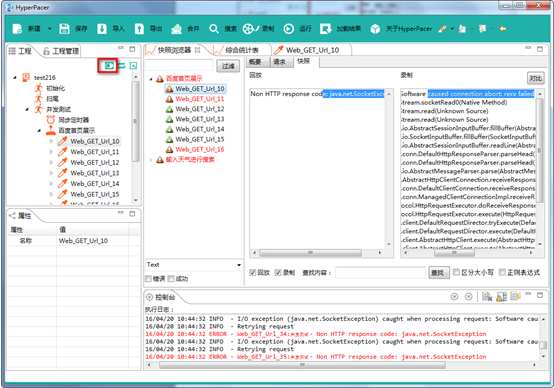Click the yellow back arrow toolbar icon
The width and height of the screenshot is (554, 388).
[x=503, y=29]
